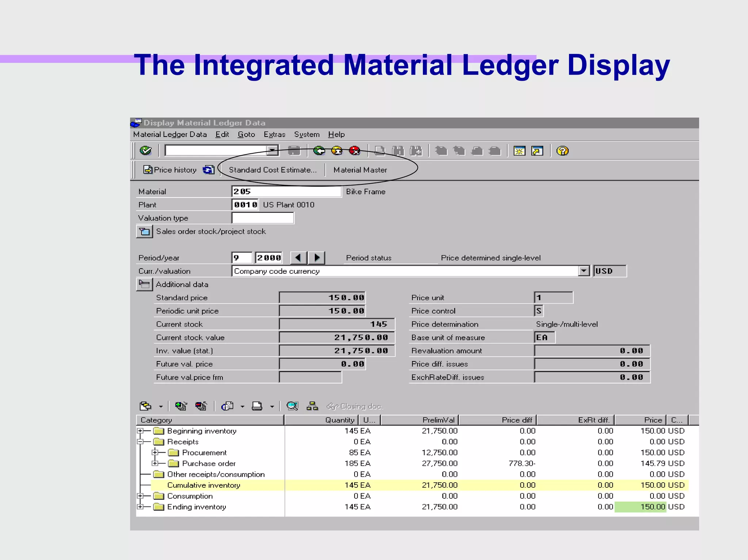Open the Goto menu

coord(246,134)
